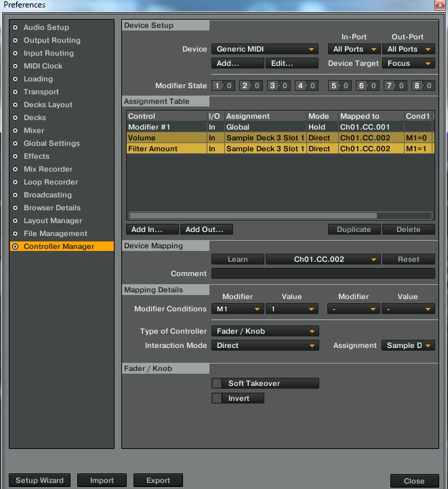The image size is (448, 489).
Task: Select the Volume assignment row
Action: tap(279, 138)
